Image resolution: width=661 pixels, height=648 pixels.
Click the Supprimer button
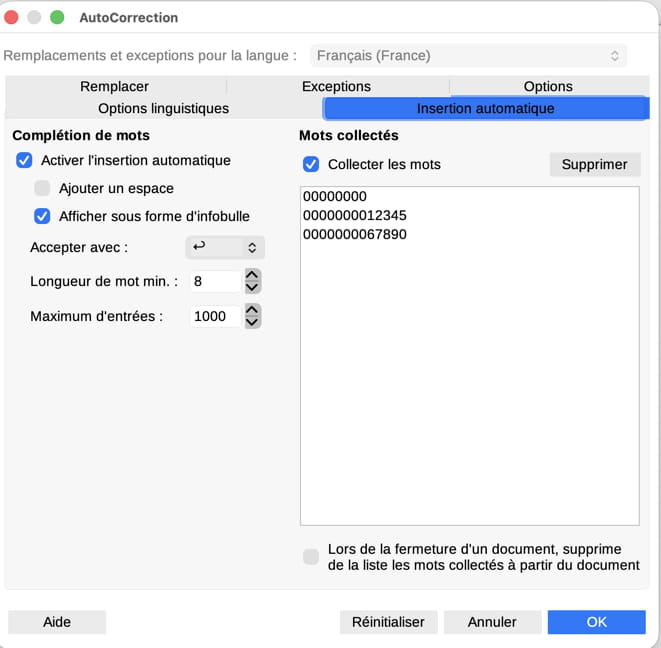click(595, 164)
